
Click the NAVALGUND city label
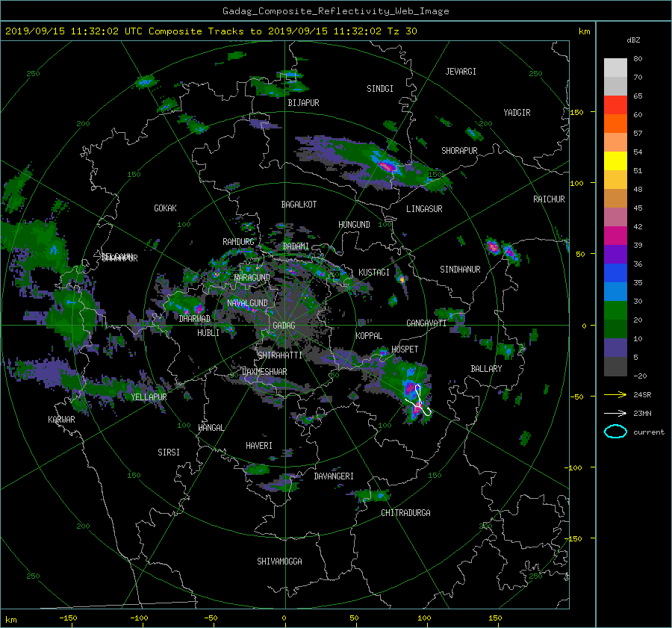[247, 303]
